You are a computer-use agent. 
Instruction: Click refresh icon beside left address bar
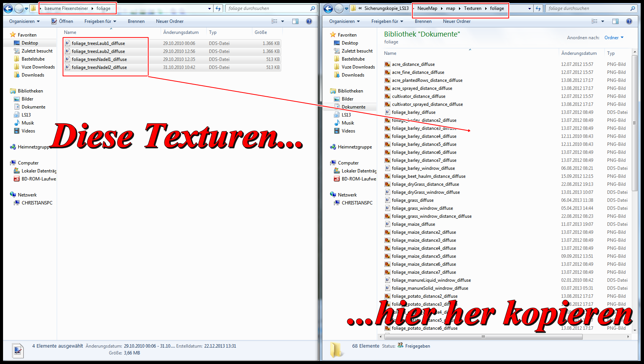coord(218,8)
